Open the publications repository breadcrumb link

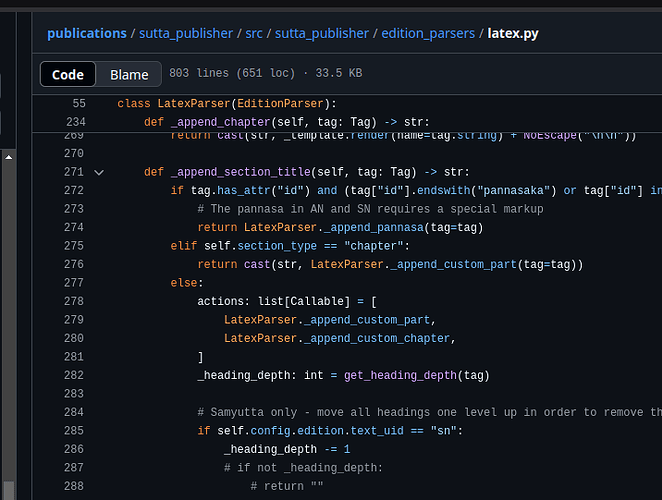(86, 33)
